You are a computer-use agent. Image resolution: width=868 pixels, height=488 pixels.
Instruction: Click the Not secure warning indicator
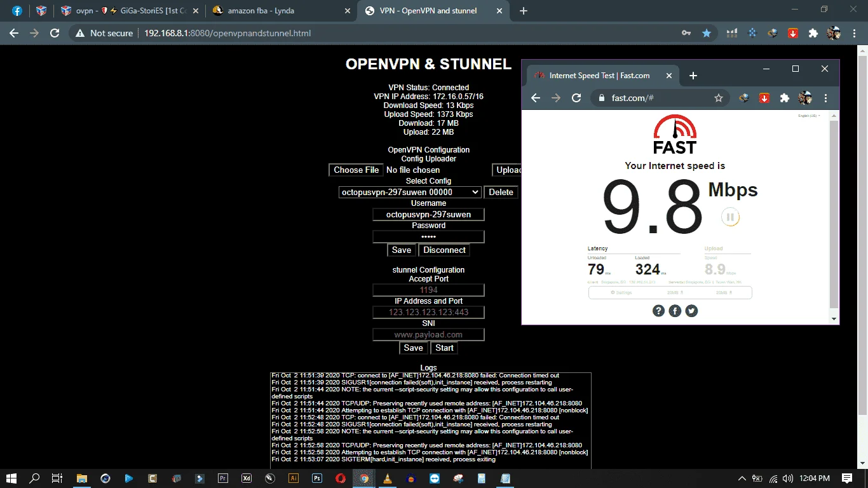104,33
